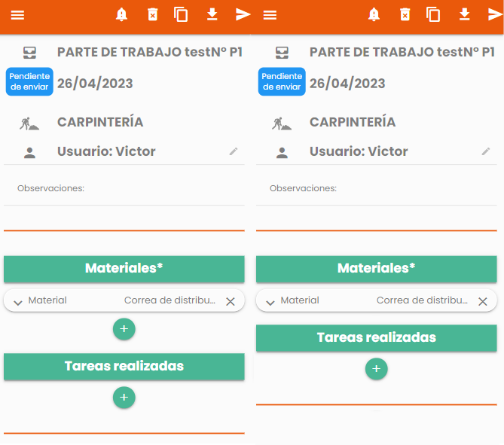
Task: Click PARTE DE TRABAJO testNº P1 title, right screen
Action: 402,53
